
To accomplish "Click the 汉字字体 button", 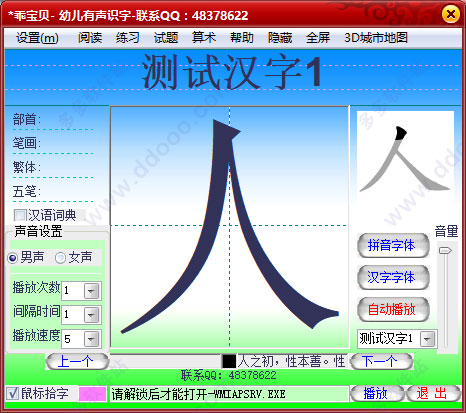I will [393, 277].
